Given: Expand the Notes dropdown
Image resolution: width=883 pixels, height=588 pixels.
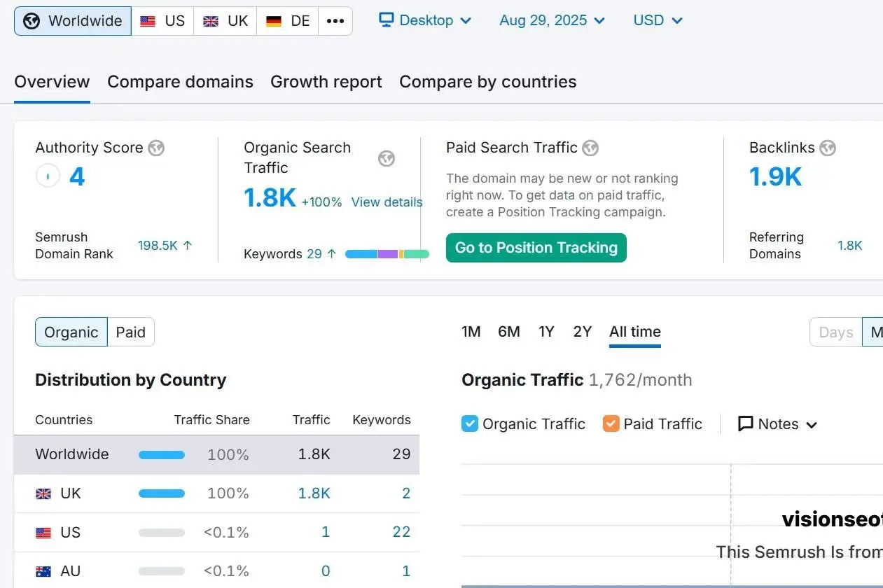Looking at the screenshot, I should (777, 423).
